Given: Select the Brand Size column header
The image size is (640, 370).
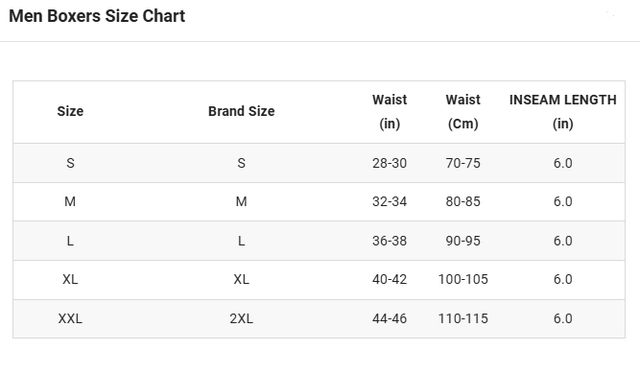Looking at the screenshot, I should (241, 111).
